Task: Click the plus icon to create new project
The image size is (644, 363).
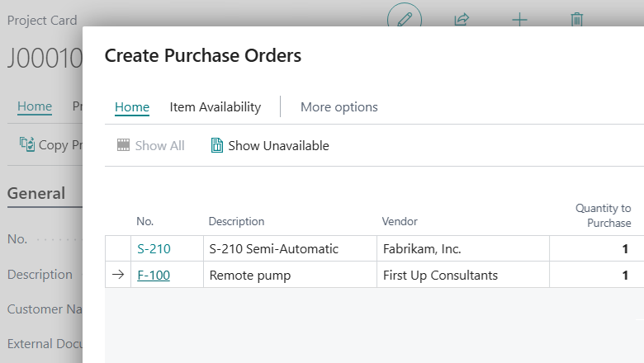Action: 519,19
